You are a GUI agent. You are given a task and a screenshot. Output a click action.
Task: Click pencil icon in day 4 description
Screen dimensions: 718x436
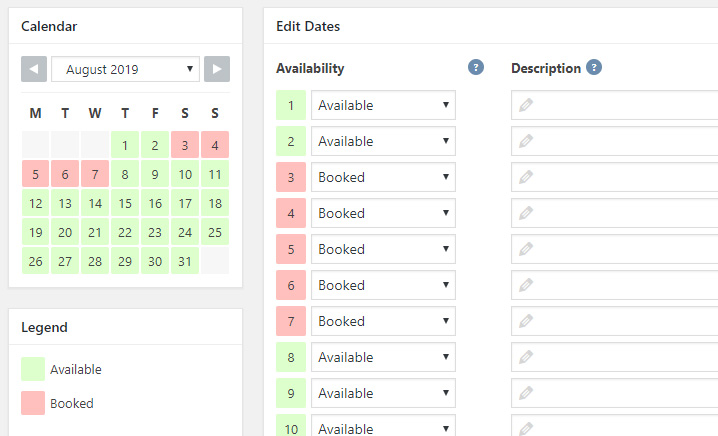pos(526,213)
